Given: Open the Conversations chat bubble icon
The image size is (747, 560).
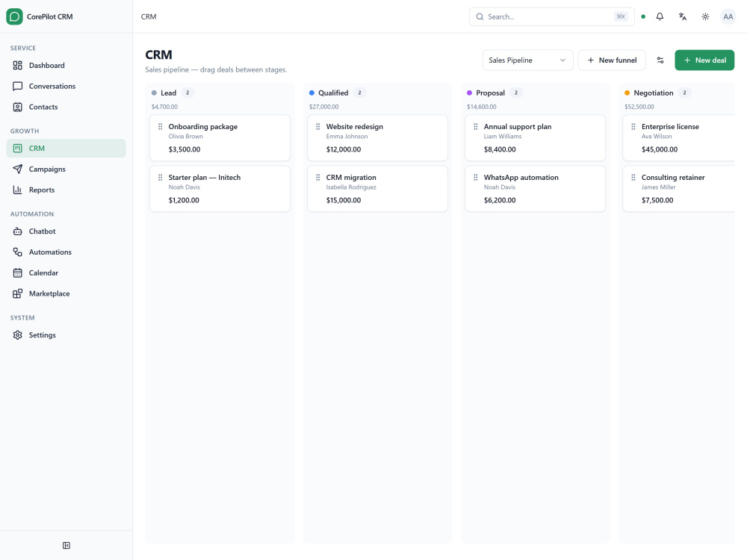Looking at the screenshot, I should [x=18, y=86].
